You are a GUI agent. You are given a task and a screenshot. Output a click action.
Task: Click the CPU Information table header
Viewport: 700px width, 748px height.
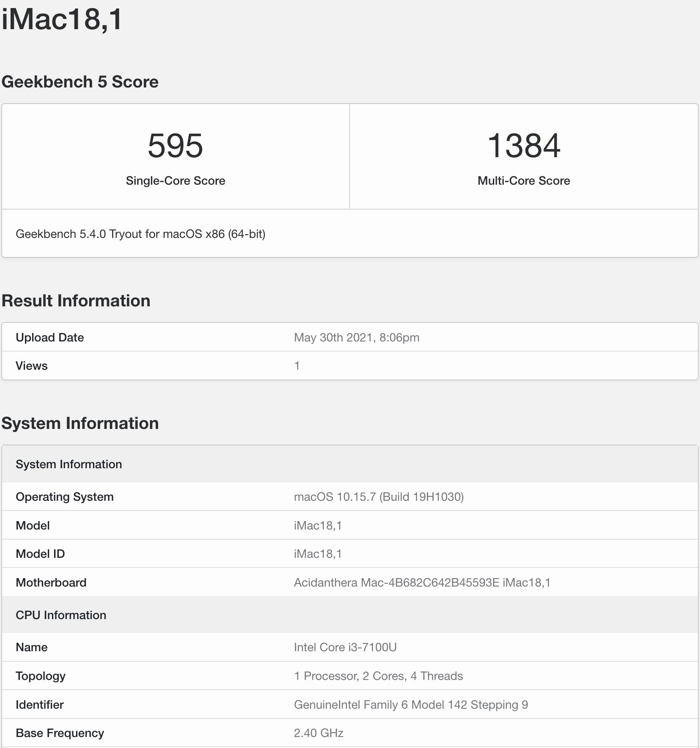point(350,615)
